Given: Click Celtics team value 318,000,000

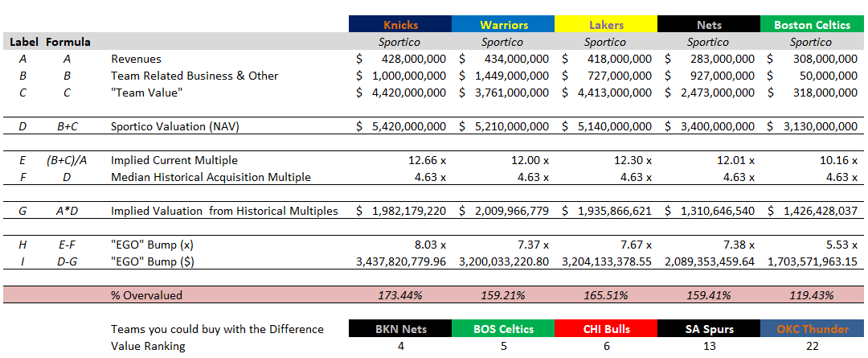Looking at the screenshot, I should click(x=825, y=93).
